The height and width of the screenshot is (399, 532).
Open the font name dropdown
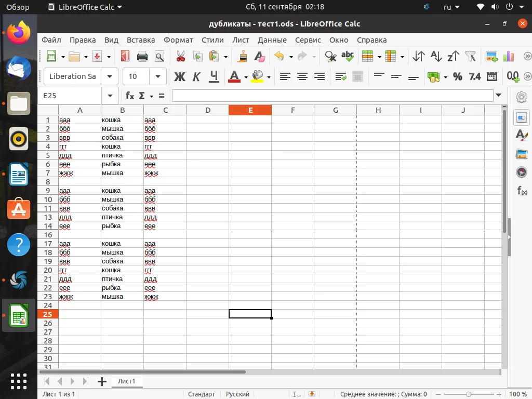(x=110, y=76)
